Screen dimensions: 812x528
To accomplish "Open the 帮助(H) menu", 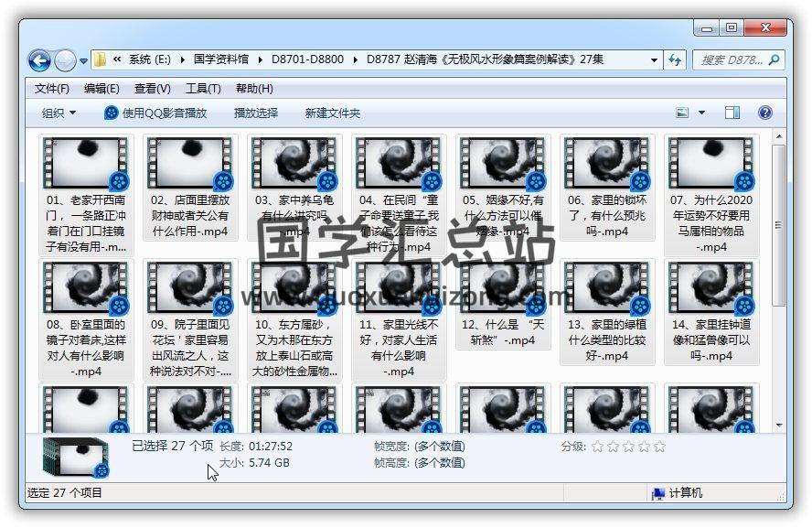I will (x=254, y=89).
